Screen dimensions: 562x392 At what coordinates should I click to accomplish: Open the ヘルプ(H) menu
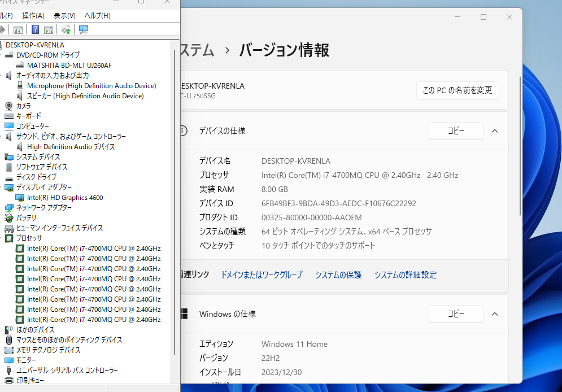98,15
